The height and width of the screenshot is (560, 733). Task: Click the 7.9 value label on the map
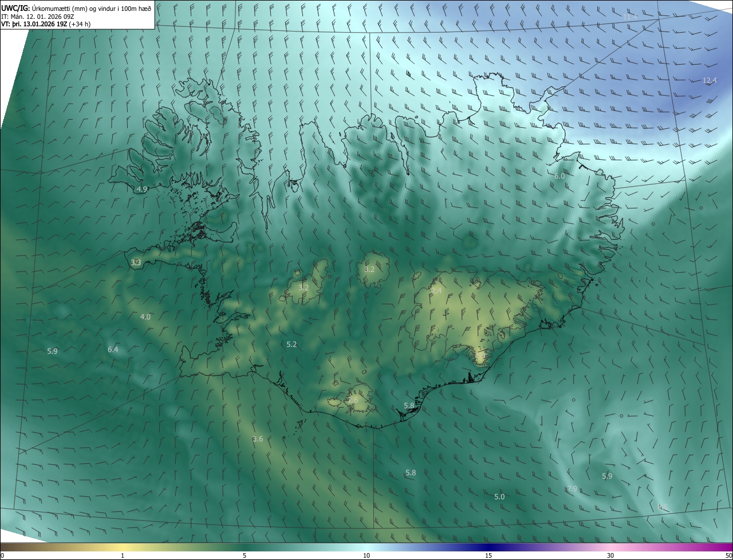(x=572, y=488)
